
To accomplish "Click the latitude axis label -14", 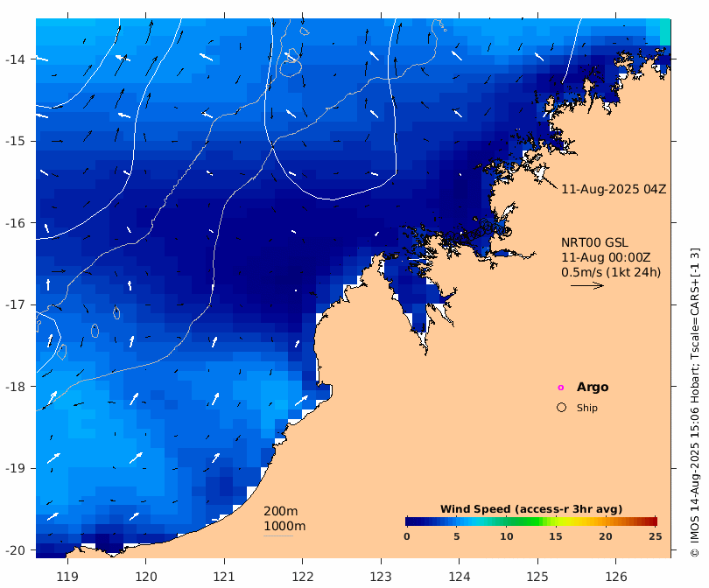I will click(15, 59).
